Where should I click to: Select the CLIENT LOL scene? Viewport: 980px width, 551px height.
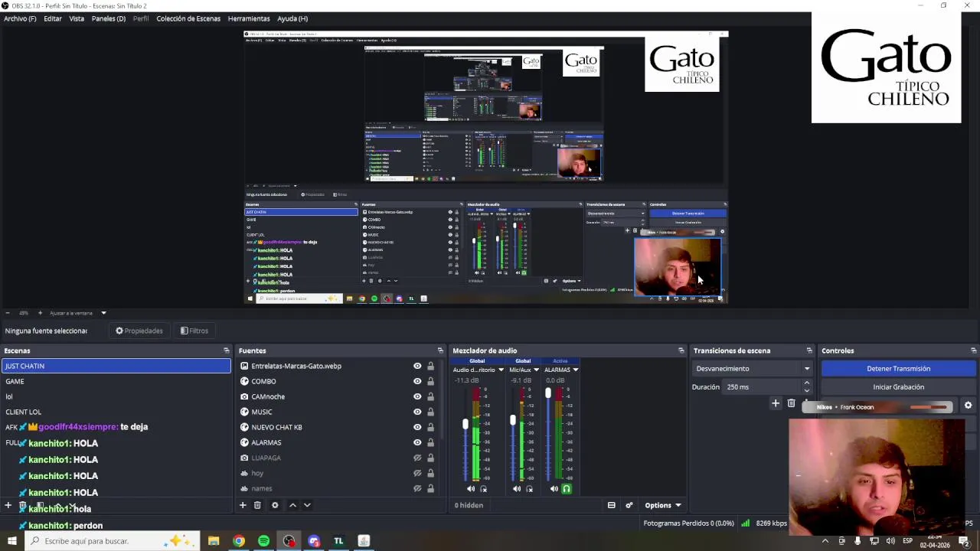point(116,412)
